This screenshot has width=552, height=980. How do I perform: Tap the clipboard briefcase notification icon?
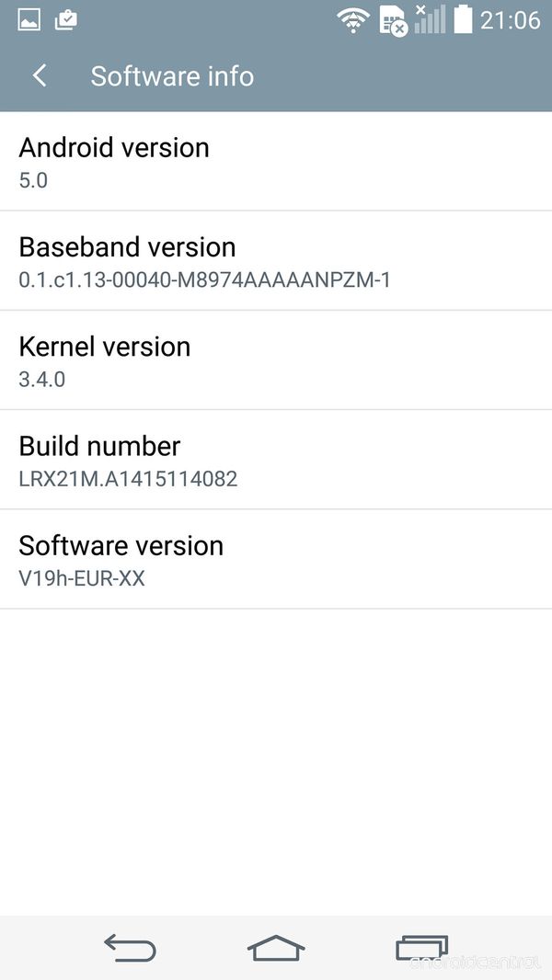click(66, 20)
